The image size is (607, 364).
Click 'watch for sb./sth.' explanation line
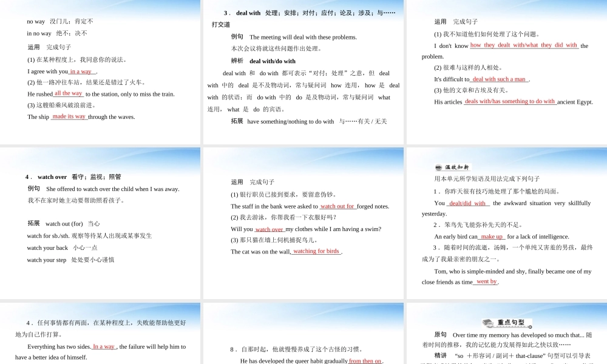click(89, 236)
